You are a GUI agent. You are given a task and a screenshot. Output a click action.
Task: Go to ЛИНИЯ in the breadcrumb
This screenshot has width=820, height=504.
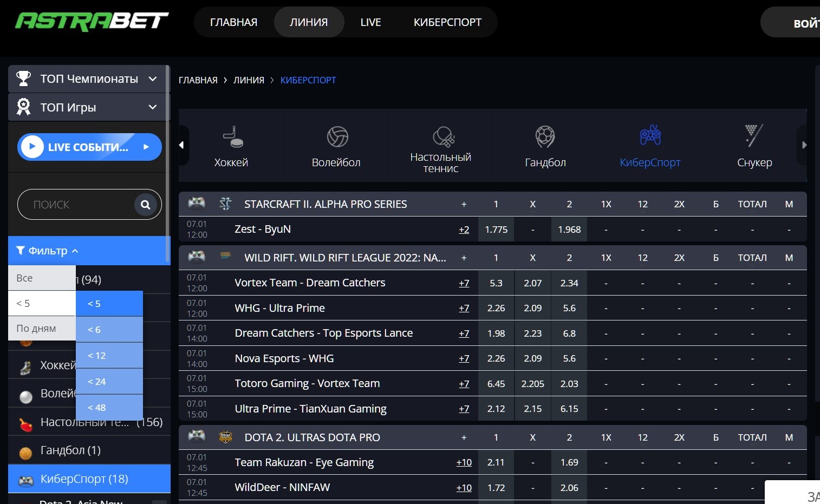[249, 80]
